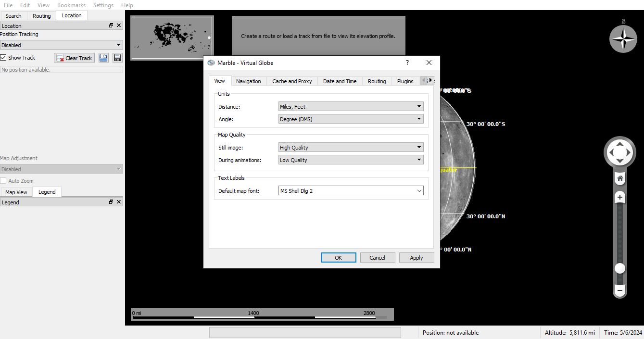Go to home position with the house icon
Screen dimensions: 644x339
click(620, 178)
